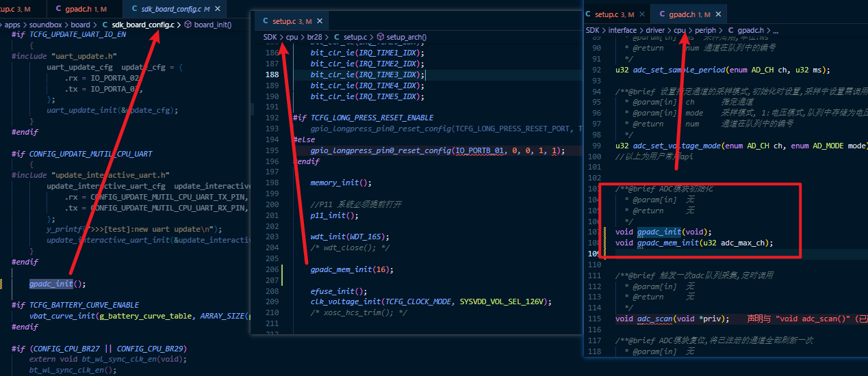Click '#if CONFIG_UPDATE_MUTIL_CPU_UART' directive
This screenshot has width=868, height=376.
82,154
